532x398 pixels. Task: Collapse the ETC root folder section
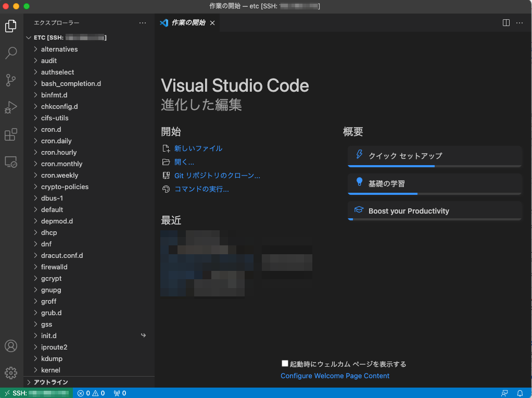tap(29, 38)
